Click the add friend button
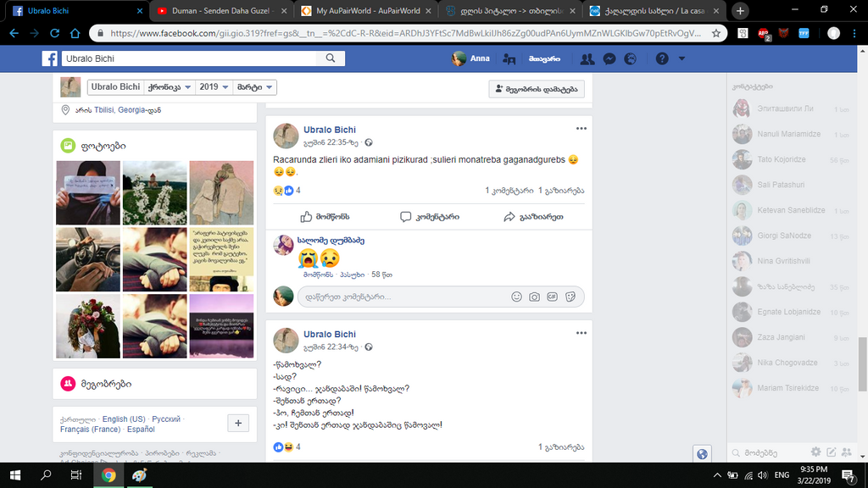The image size is (868, 488). point(537,89)
